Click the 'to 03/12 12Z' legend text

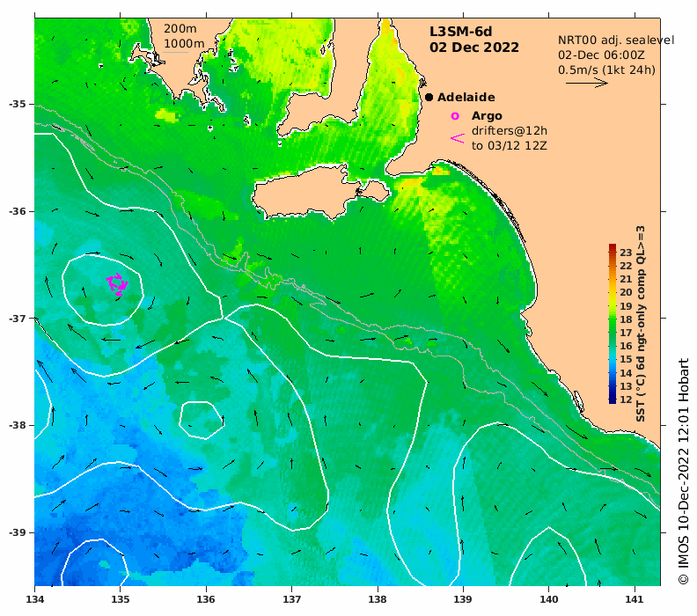(x=509, y=146)
